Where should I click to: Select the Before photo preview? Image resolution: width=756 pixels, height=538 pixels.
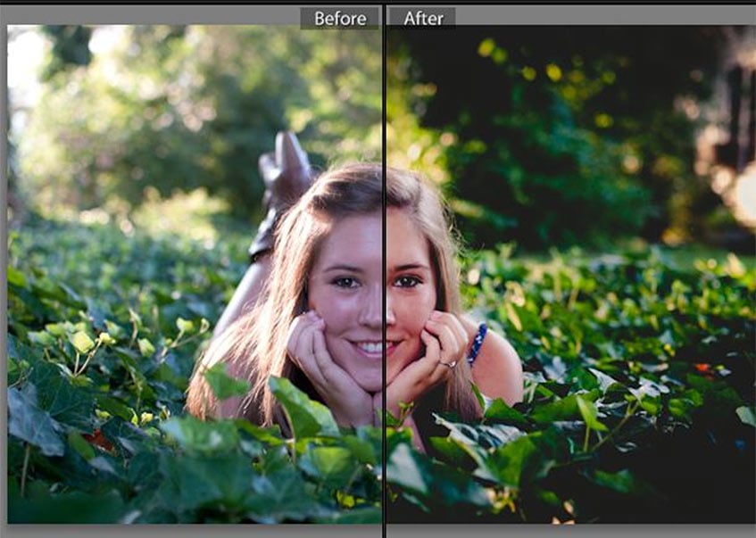(x=195, y=274)
